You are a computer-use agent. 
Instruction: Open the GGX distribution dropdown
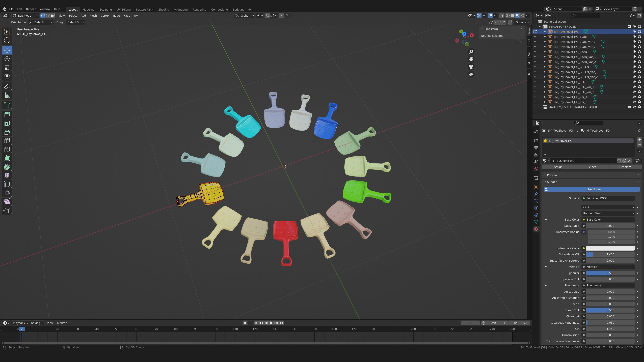tap(608, 207)
